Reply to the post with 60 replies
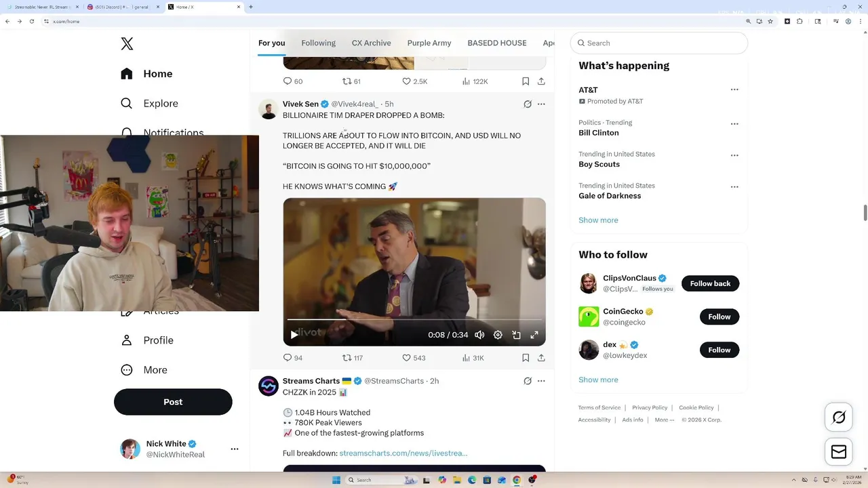 pos(288,81)
